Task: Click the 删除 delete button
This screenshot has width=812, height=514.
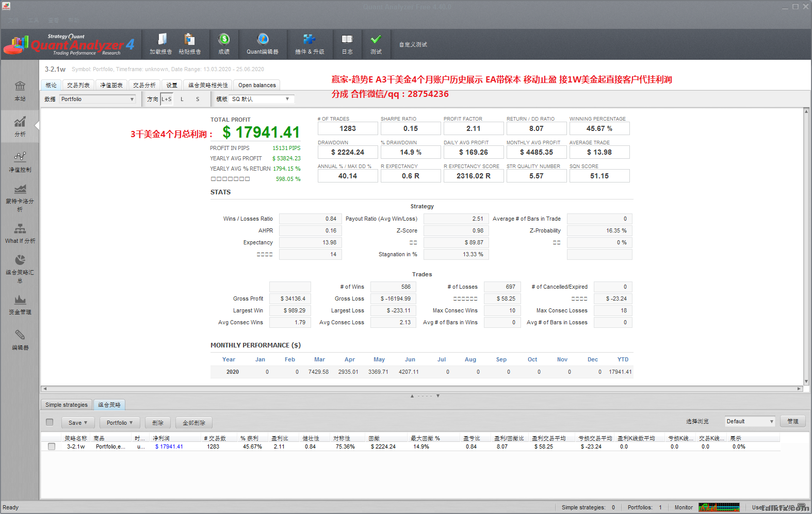Action: coord(158,423)
